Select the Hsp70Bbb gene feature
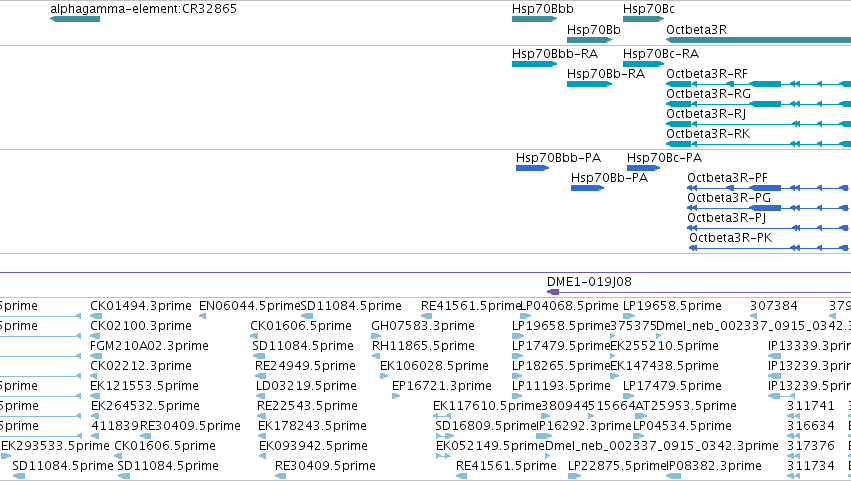The height and width of the screenshot is (481, 851). tap(534, 19)
